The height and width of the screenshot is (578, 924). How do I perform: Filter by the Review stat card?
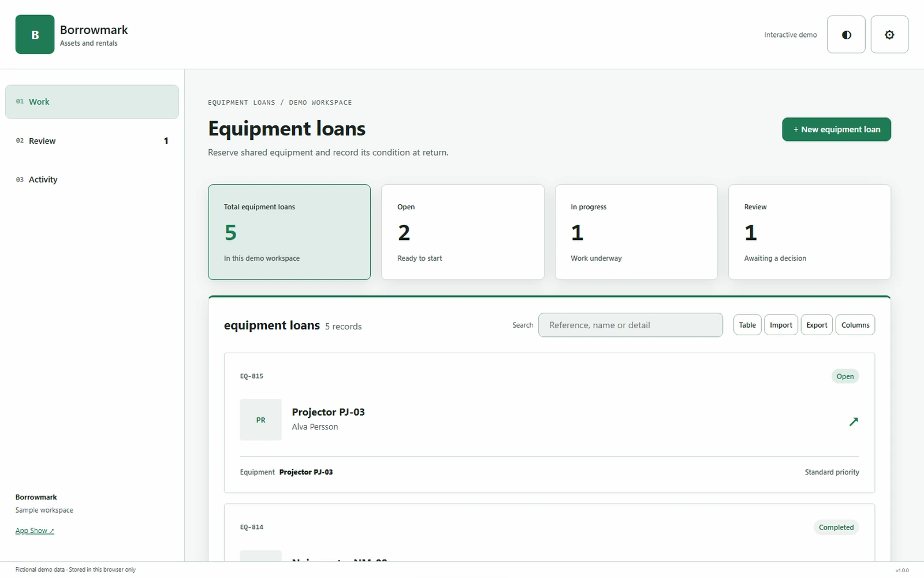point(810,232)
